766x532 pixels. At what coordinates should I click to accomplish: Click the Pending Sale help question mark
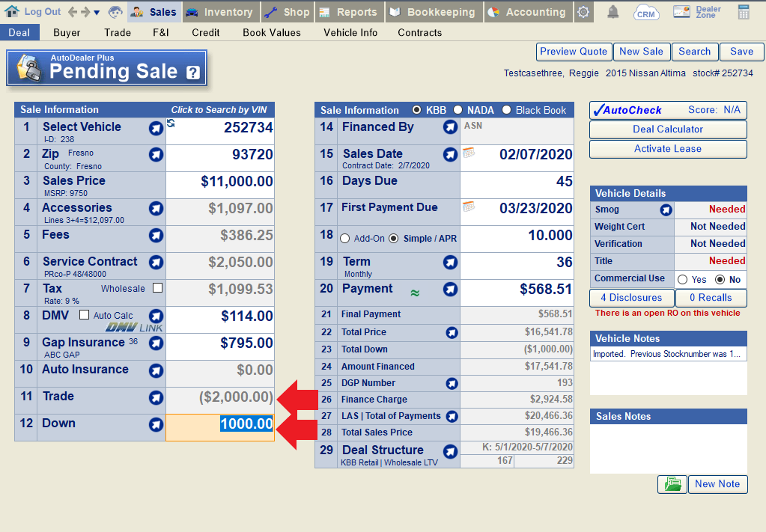[x=193, y=73]
